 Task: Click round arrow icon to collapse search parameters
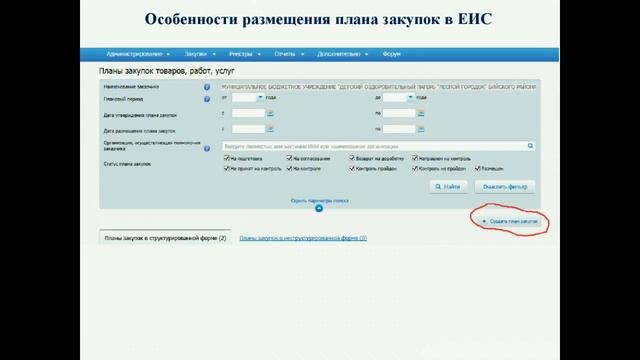319,208
